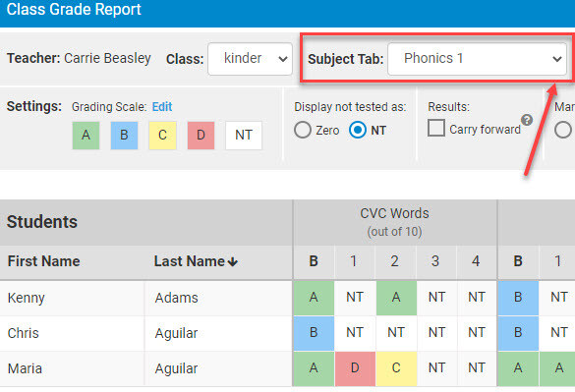
Task: Click Kenny Adams CVC Words column 1 NT cell
Action: (x=355, y=298)
